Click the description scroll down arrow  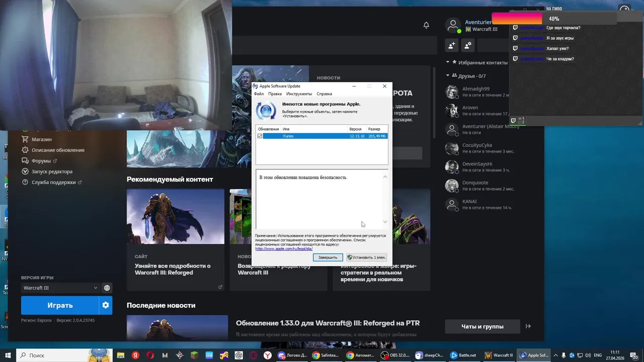pos(385,222)
